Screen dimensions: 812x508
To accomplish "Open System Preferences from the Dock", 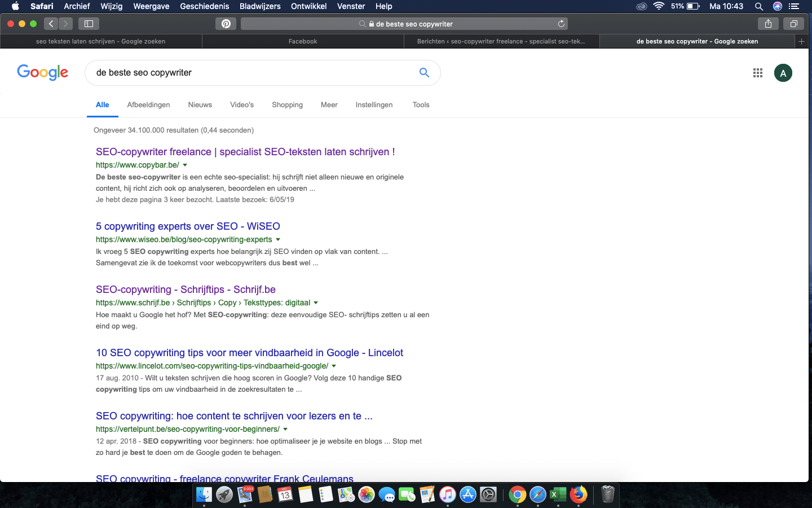I will pos(488,495).
